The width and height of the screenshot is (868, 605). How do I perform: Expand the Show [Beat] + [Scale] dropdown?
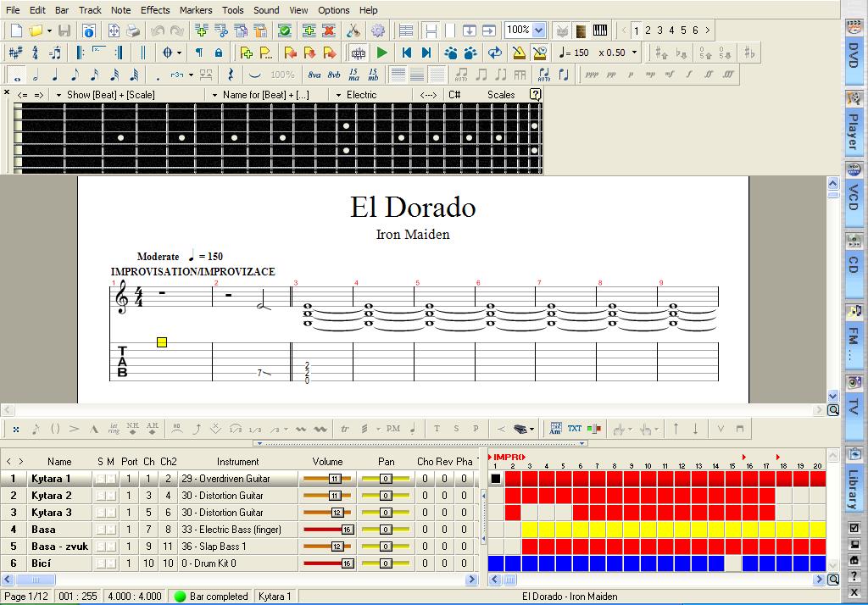[58, 95]
